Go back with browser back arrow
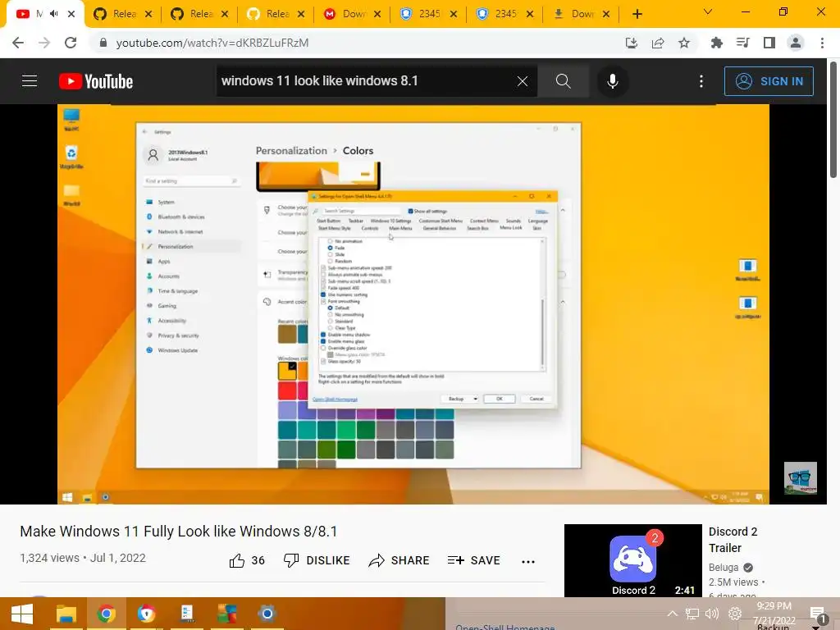 (18, 43)
